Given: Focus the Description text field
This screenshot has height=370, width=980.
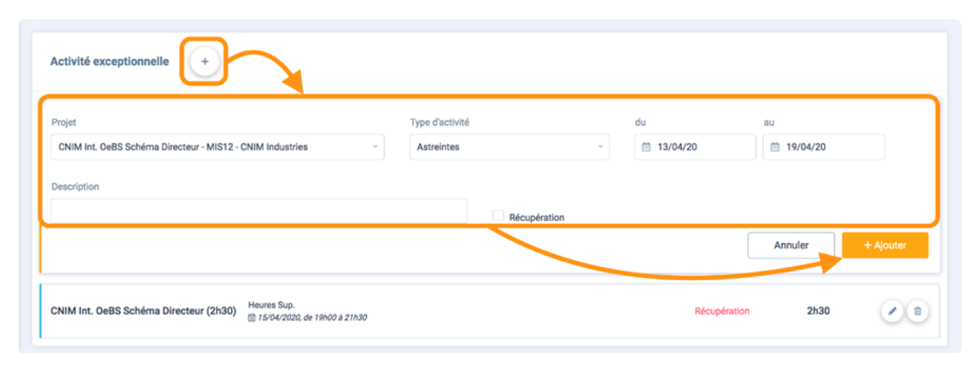Looking at the screenshot, I should tap(258, 211).
